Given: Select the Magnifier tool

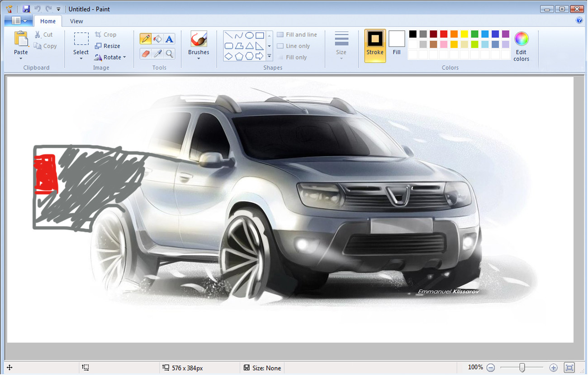Looking at the screenshot, I should coord(169,53).
